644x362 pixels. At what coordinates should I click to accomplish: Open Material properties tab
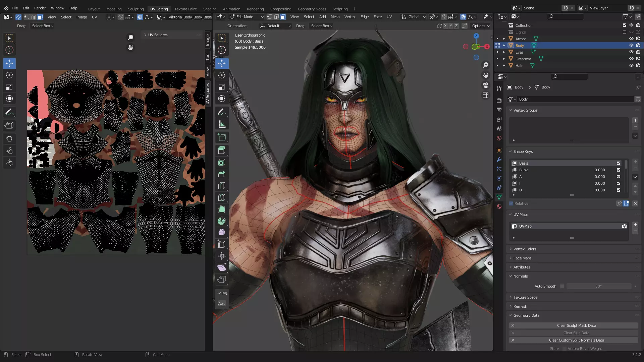point(499,206)
